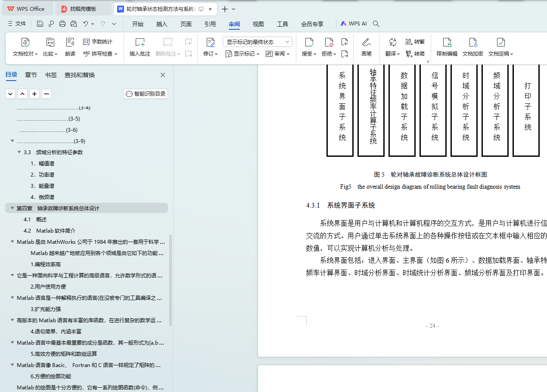
Task: Open the 开始 ribbon tab
Action: (x=138, y=24)
